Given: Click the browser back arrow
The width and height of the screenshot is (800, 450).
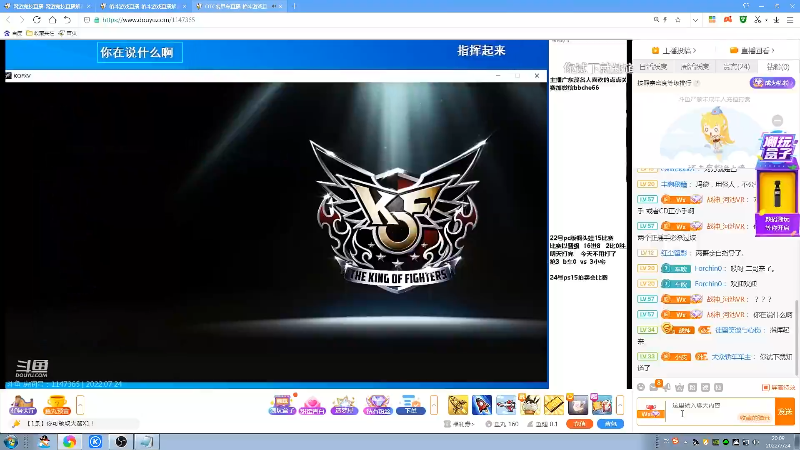Looking at the screenshot, I should 8,19.
